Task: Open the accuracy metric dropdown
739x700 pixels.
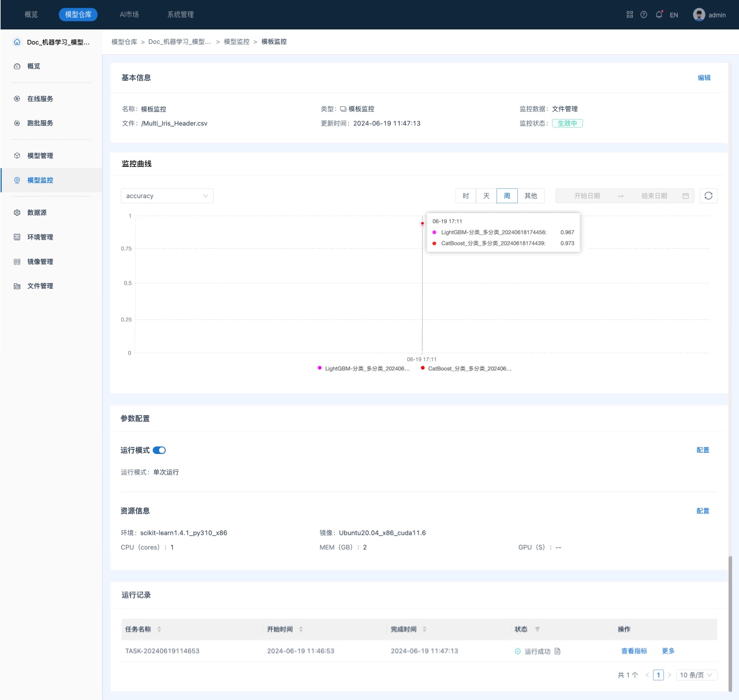Action: click(167, 196)
